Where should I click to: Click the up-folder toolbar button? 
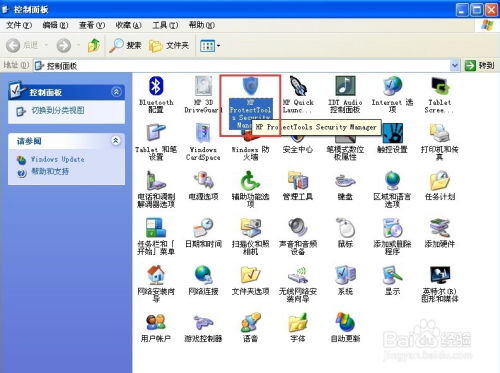(x=94, y=45)
